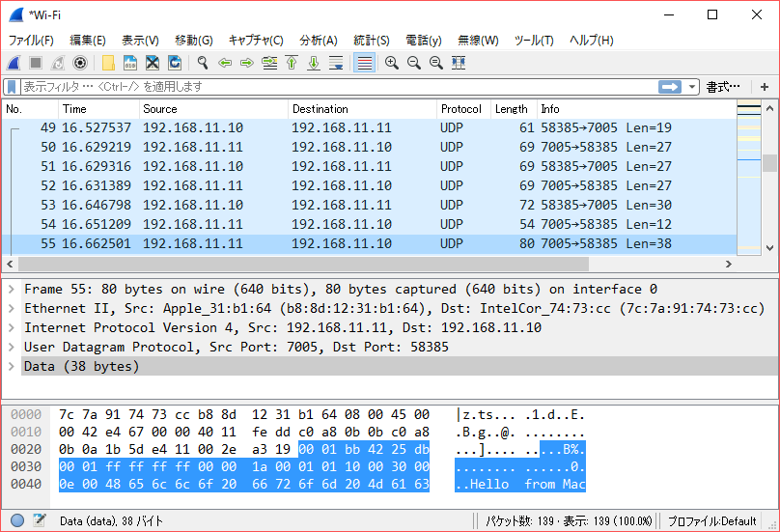Open the 統計(S) menu
780x532 pixels.
pyautogui.click(x=371, y=40)
